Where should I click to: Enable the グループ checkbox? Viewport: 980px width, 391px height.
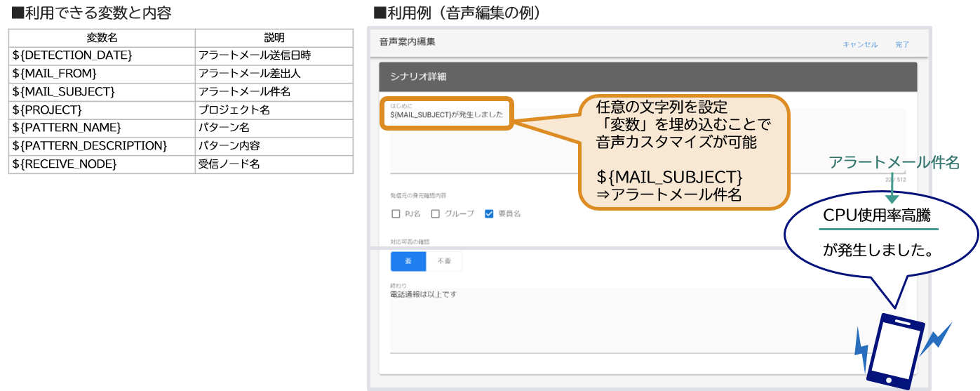[x=436, y=214]
